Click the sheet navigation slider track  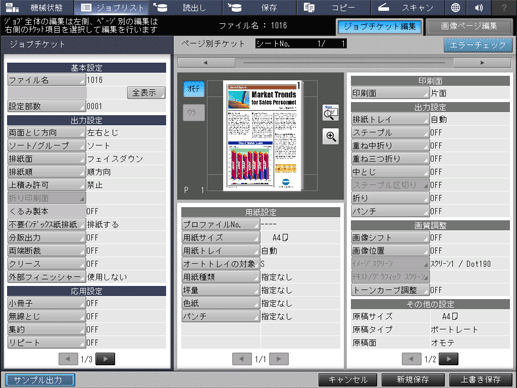pyautogui.click(x=344, y=62)
